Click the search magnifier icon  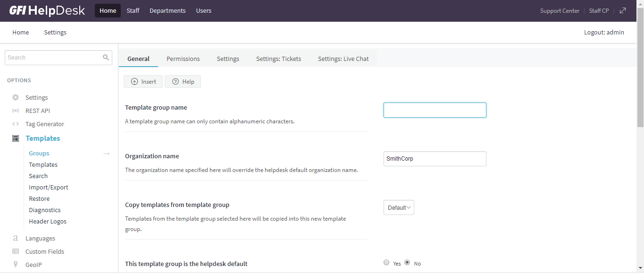click(x=106, y=58)
